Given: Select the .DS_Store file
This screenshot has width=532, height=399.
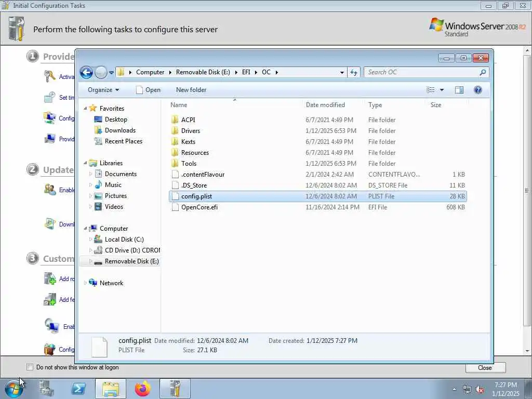Looking at the screenshot, I should click(x=317, y=185).
